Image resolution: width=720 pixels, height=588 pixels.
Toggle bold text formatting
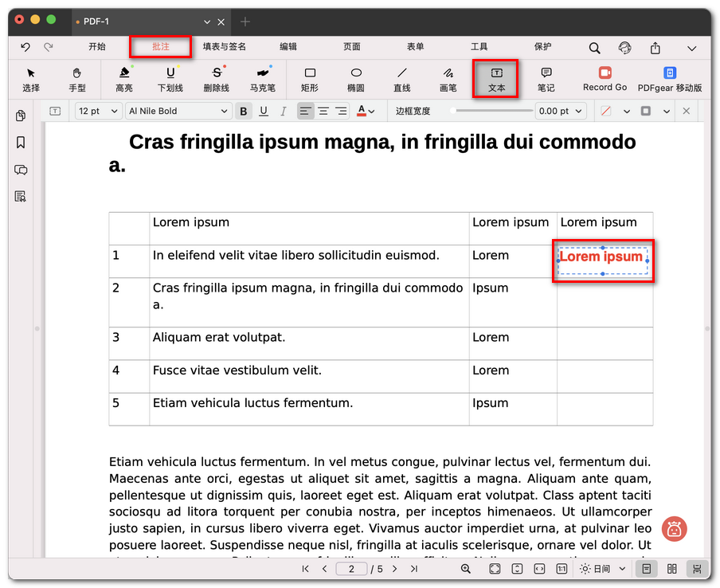[x=244, y=112]
